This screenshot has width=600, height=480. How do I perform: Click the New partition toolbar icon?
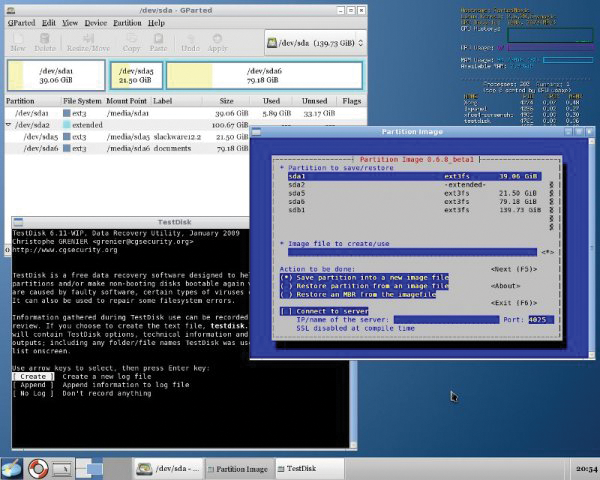click(18, 41)
